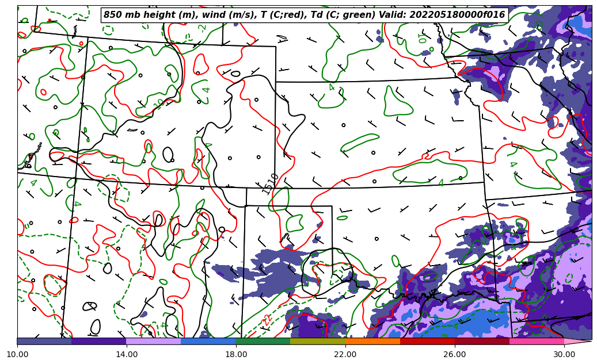Click the 30.00 colorbar tick label

click(x=564, y=354)
